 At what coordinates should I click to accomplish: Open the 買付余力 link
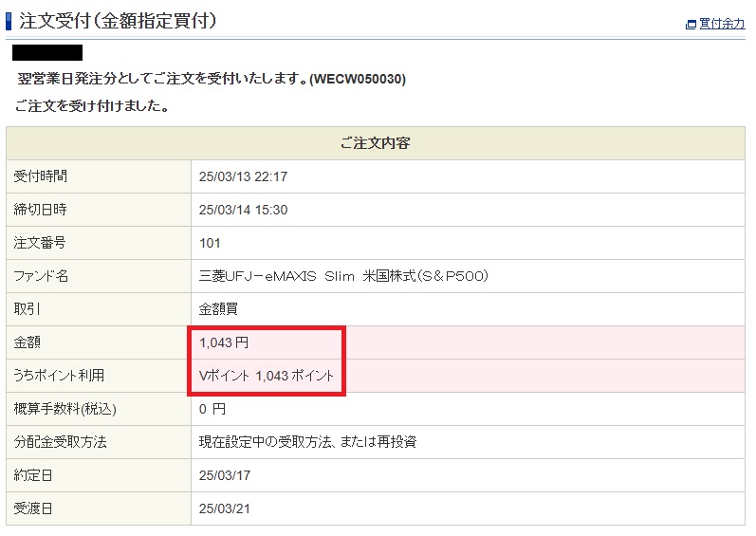722,25
